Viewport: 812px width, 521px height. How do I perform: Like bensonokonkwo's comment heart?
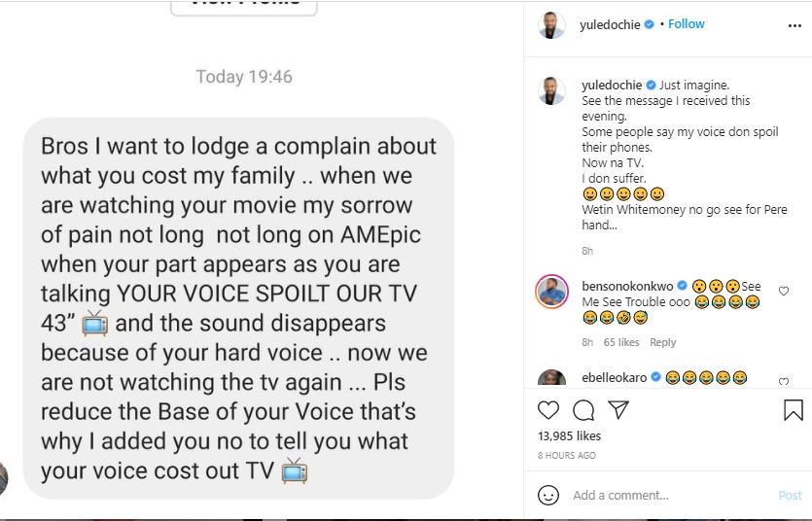click(784, 292)
